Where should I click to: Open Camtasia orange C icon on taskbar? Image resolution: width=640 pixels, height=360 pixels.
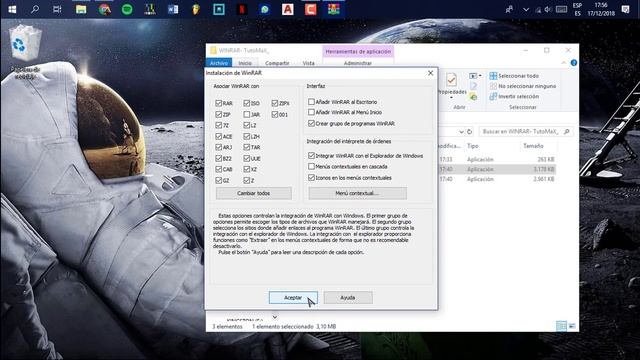(x=311, y=9)
